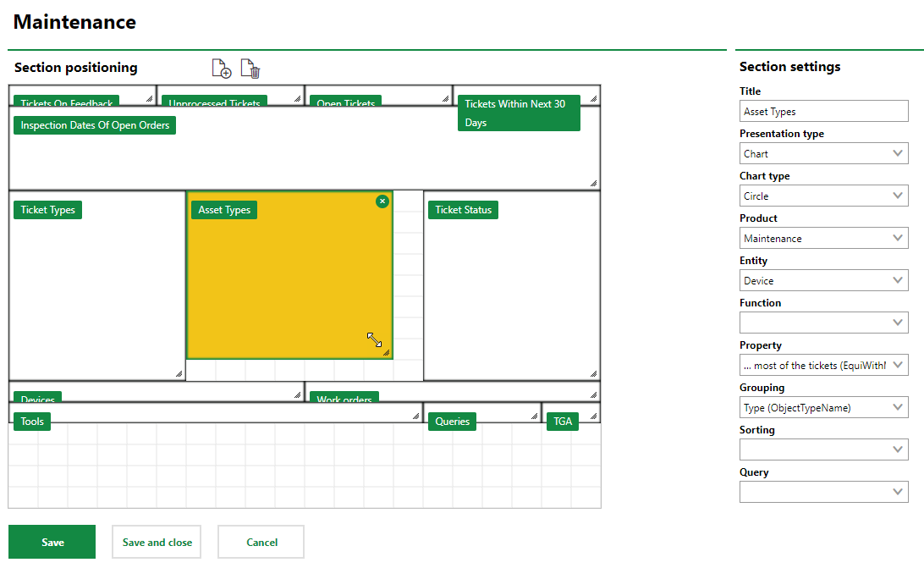Select the Ticket Types section
Viewport: 924px width, 568px height.
(x=47, y=210)
